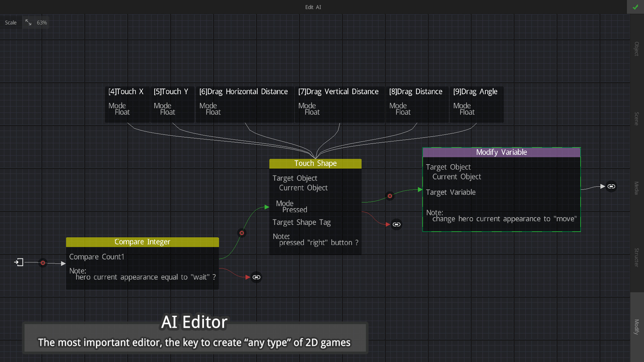Image resolution: width=644 pixels, height=362 pixels.
Task: Click the chain link icon at Modify Variable's output
Action: [x=611, y=186]
